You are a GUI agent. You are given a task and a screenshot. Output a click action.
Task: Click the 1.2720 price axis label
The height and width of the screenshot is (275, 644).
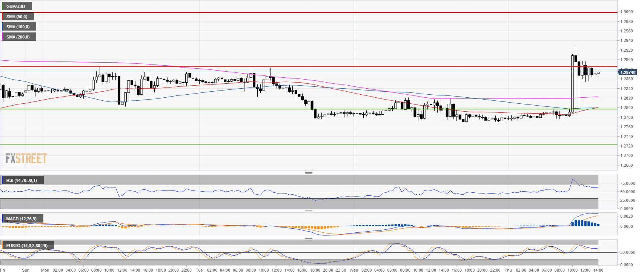(x=627, y=146)
